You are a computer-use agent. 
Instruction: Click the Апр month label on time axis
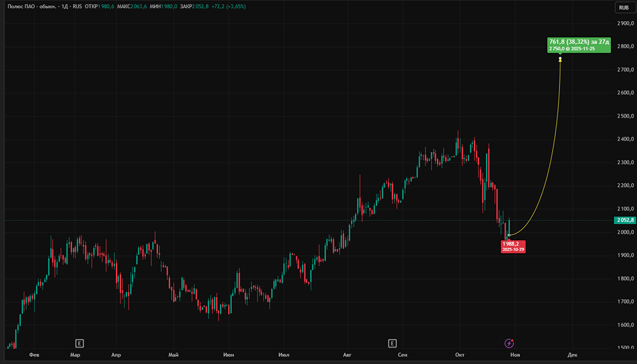(116, 355)
